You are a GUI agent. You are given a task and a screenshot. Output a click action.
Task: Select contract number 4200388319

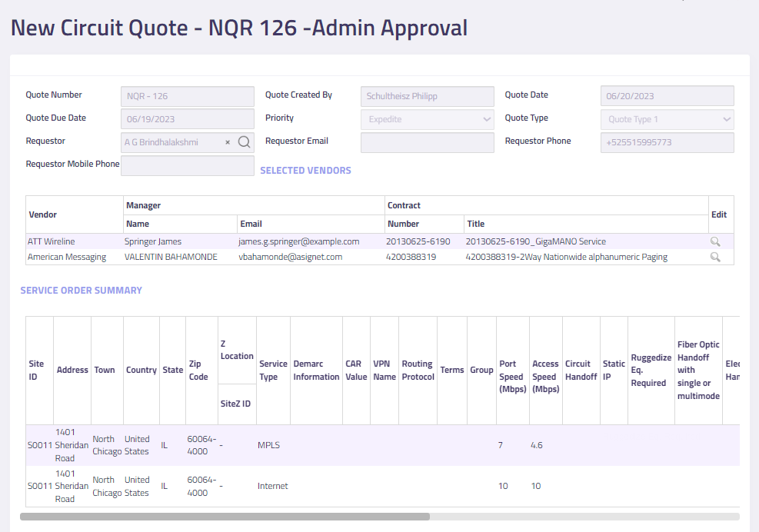click(x=411, y=257)
